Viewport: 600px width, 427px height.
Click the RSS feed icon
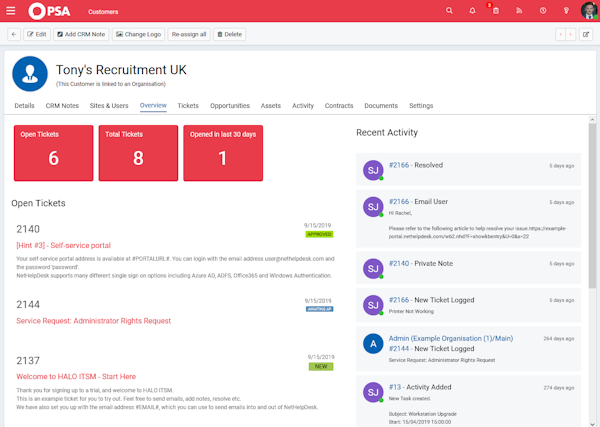click(x=520, y=11)
